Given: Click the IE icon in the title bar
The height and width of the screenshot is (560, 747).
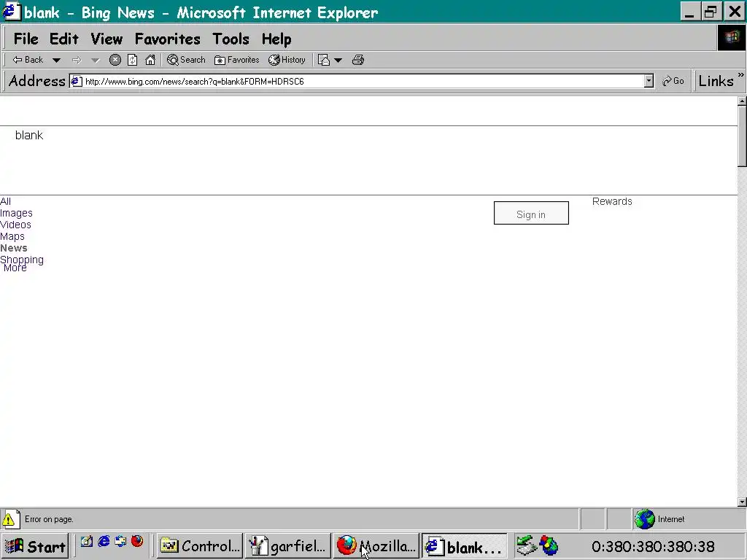Looking at the screenshot, I should (11, 12).
